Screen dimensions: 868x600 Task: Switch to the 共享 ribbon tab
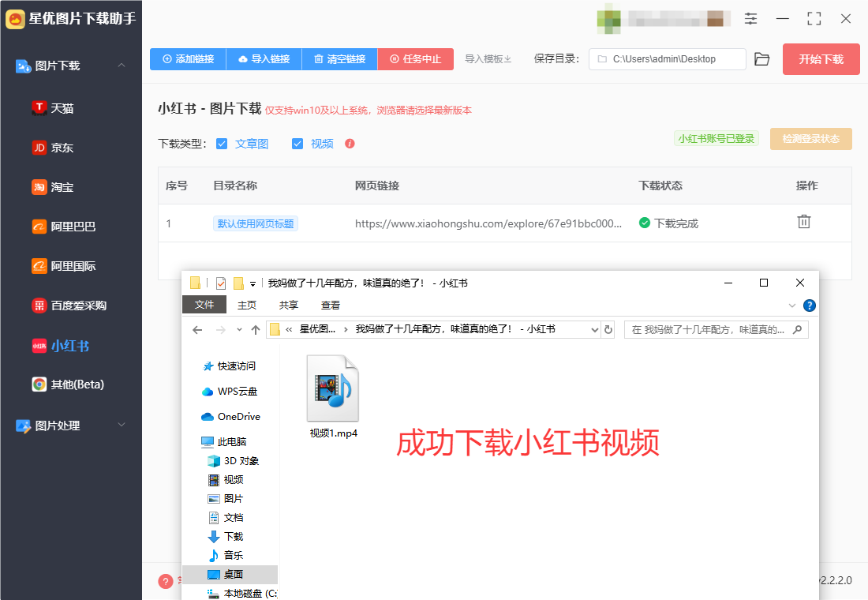tap(288, 306)
